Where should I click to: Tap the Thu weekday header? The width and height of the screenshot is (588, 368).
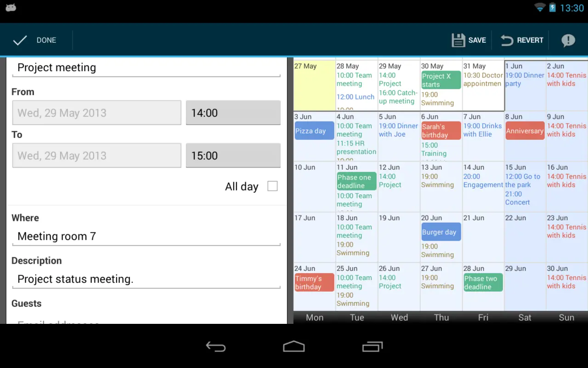[441, 317]
